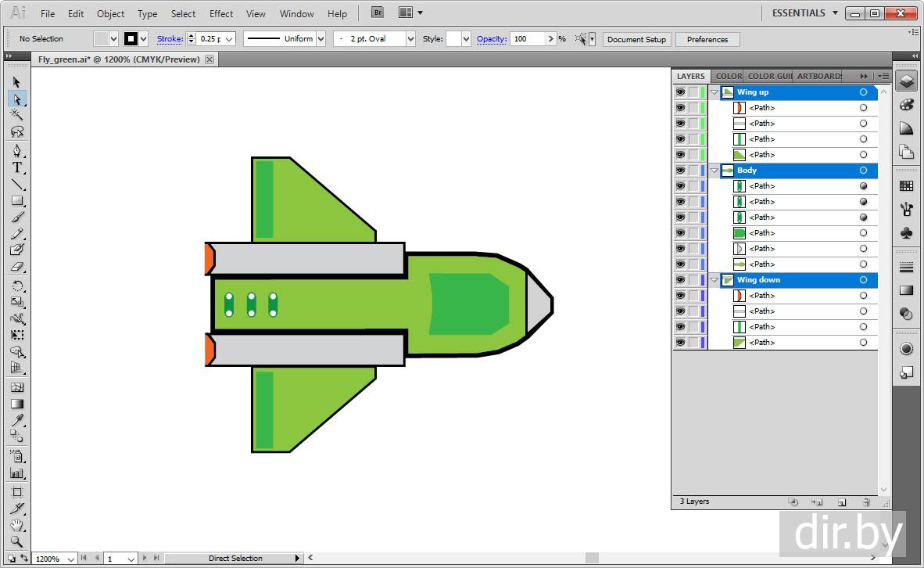
Task: Toggle visibility of the Body layer
Action: (680, 171)
